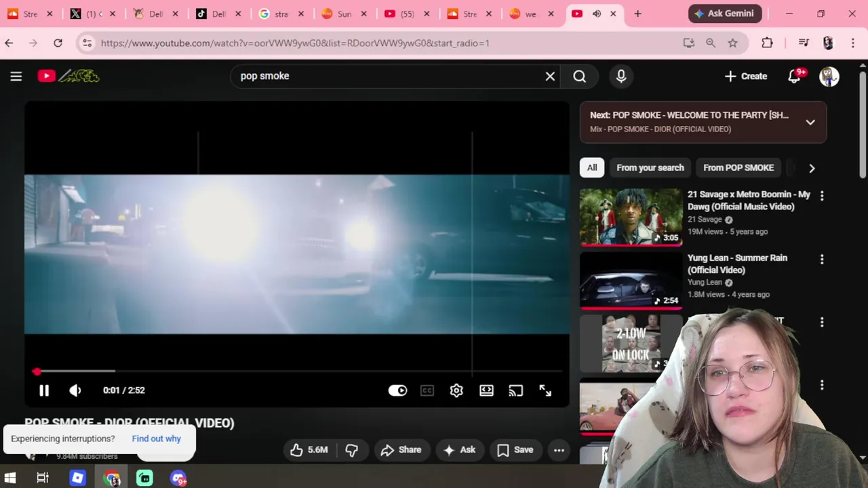Start voice search with the microphone
The image size is (868, 488).
coord(621,77)
